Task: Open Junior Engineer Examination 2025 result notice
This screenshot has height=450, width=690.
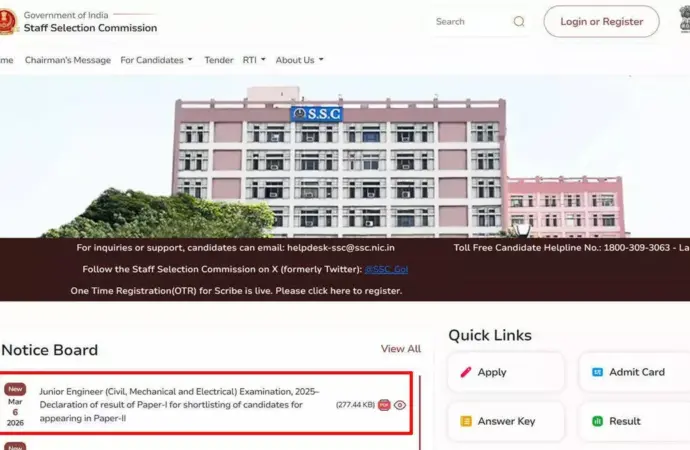Action: (x=179, y=405)
